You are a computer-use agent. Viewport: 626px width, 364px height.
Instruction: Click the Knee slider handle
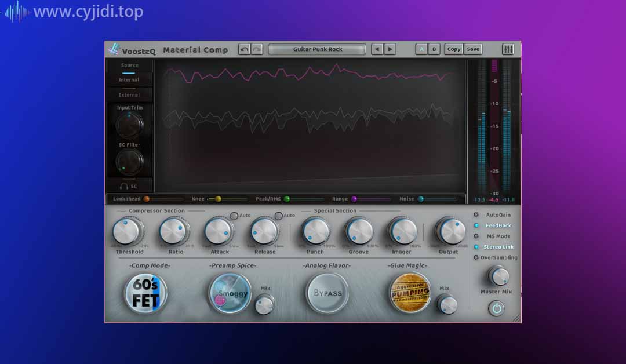(x=218, y=199)
